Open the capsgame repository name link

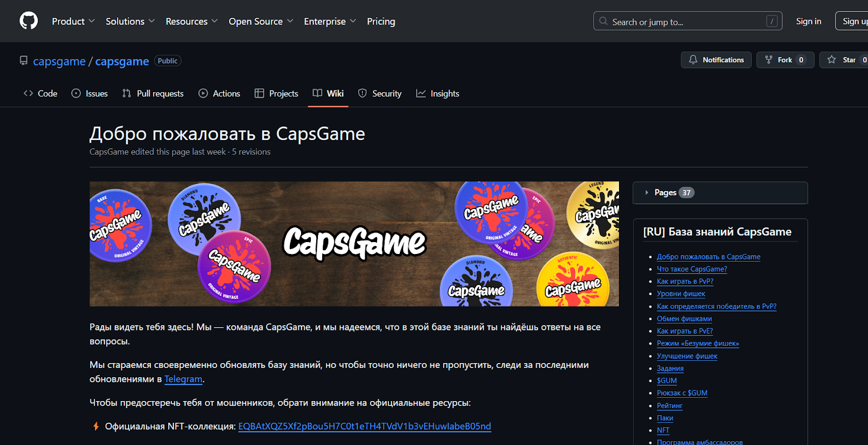point(122,61)
